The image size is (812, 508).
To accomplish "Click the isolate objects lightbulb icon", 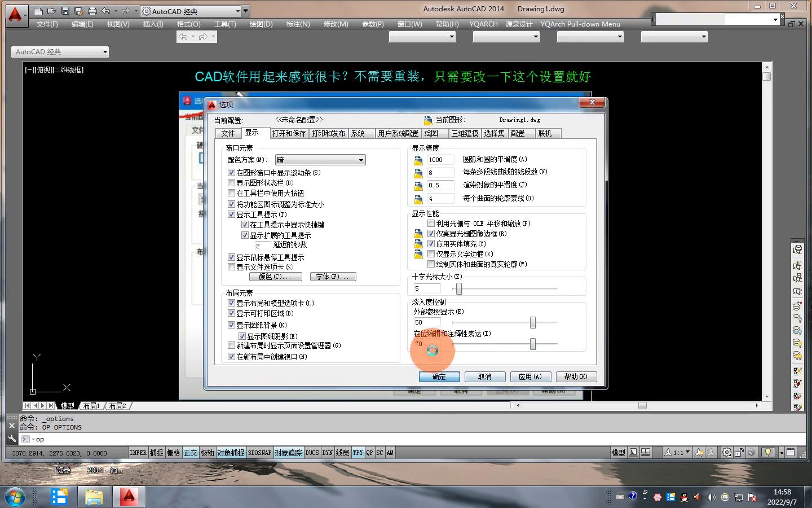I will click(x=767, y=453).
